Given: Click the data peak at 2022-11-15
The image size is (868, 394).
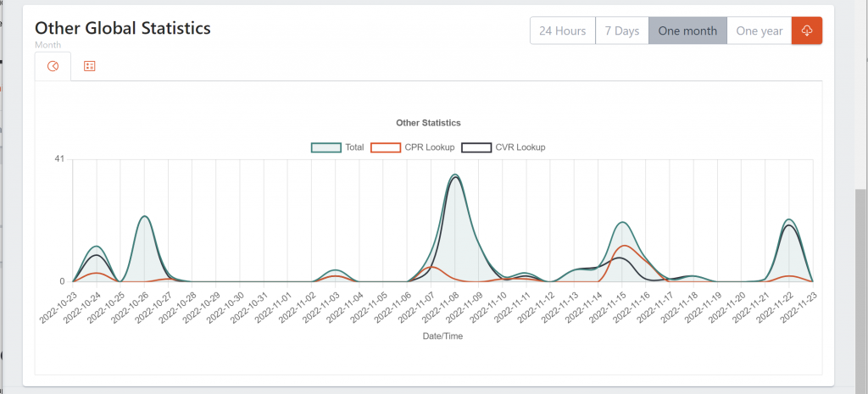Looking at the screenshot, I should point(623,223).
